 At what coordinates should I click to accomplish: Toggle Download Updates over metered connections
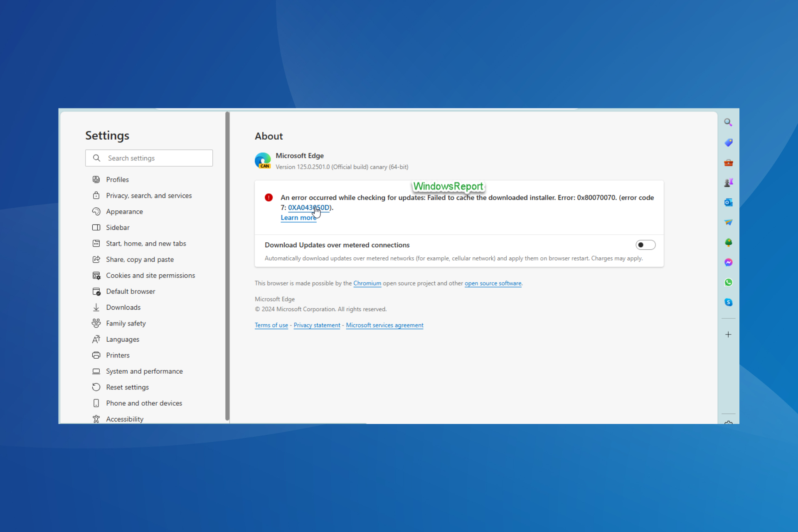(x=645, y=245)
